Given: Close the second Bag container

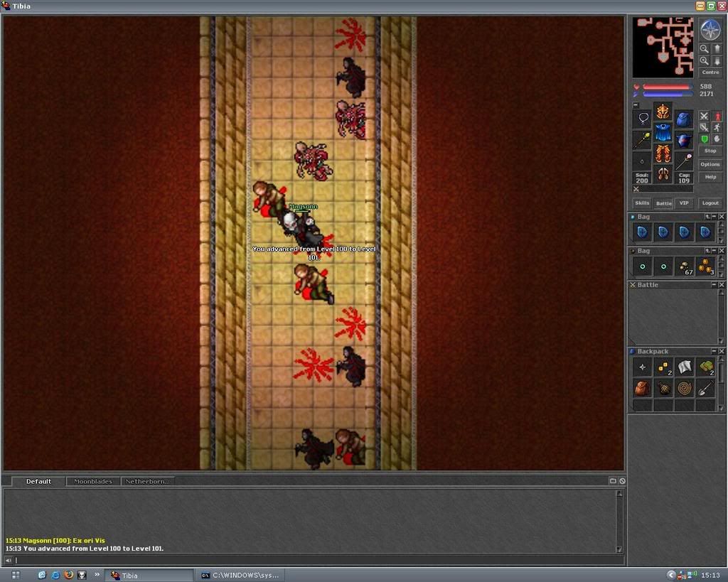Looking at the screenshot, I should coord(722,251).
